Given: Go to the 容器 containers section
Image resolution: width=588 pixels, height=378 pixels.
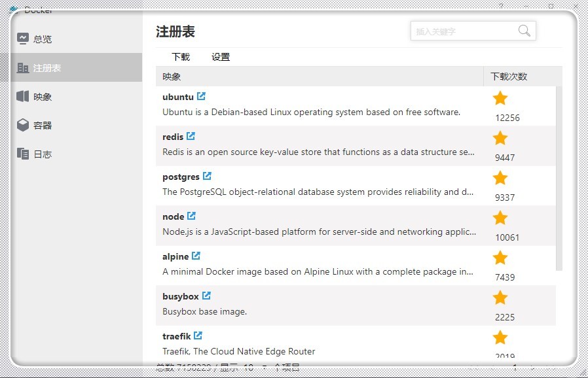Looking at the screenshot, I should [76, 125].
